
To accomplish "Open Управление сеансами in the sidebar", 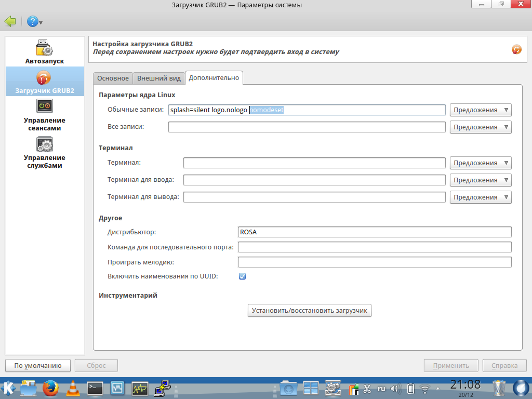I will click(45, 115).
